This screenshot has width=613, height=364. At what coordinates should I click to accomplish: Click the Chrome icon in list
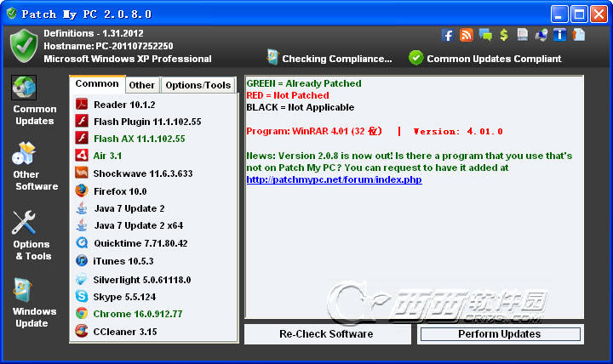[x=82, y=313]
